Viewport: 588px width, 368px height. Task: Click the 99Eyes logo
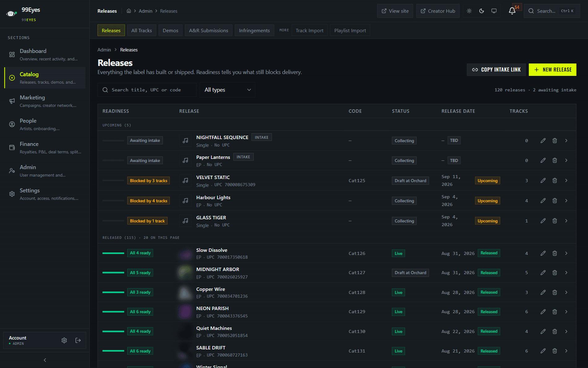(x=11, y=14)
